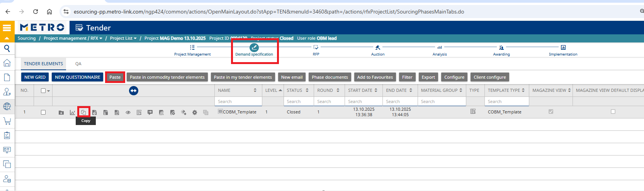The height and width of the screenshot is (191, 644).
Task: Open the document info icon in row 1
Action: point(105,113)
